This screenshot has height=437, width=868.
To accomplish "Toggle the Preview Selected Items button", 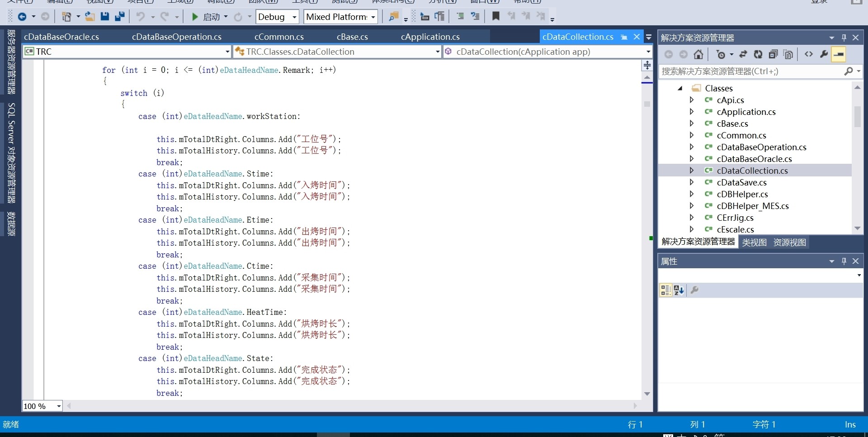I will click(839, 55).
